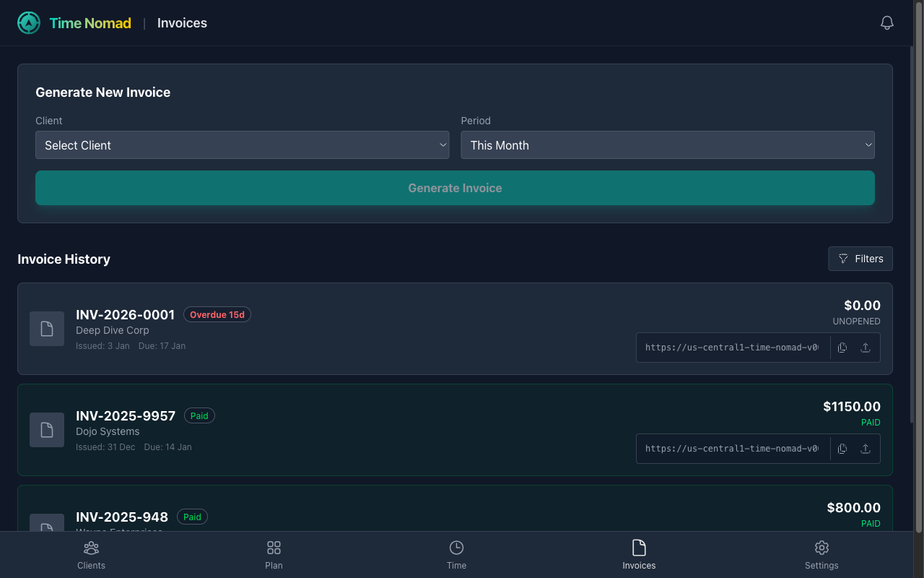924x578 pixels.
Task: Click the URL field of INV-2026-0001
Action: (x=732, y=348)
